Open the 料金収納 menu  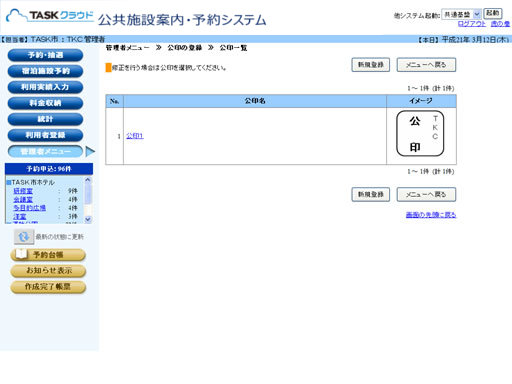point(45,103)
